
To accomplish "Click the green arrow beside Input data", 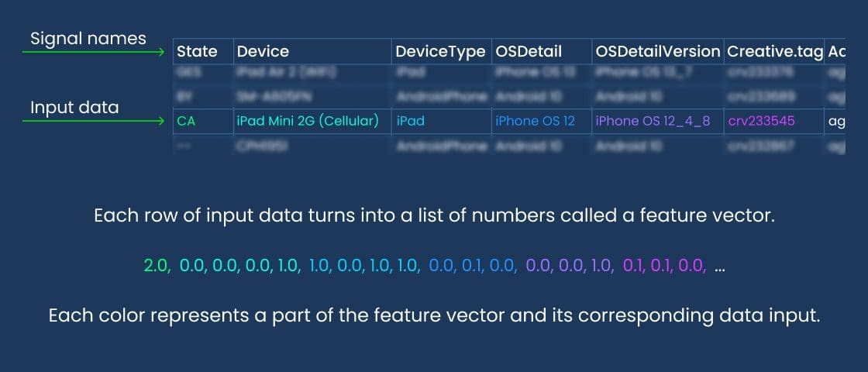I will click(x=94, y=121).
